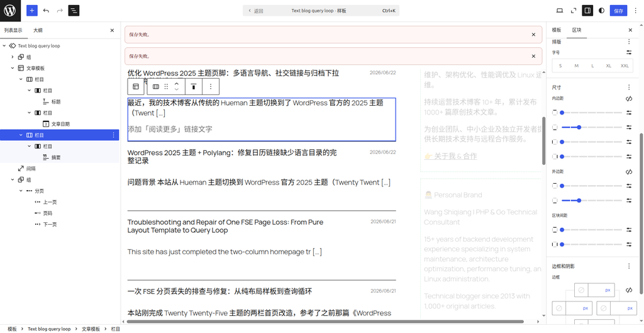644x333 pixels.
Task: Select the 区块 sidebar tab
Action: [x=577, y=30]
